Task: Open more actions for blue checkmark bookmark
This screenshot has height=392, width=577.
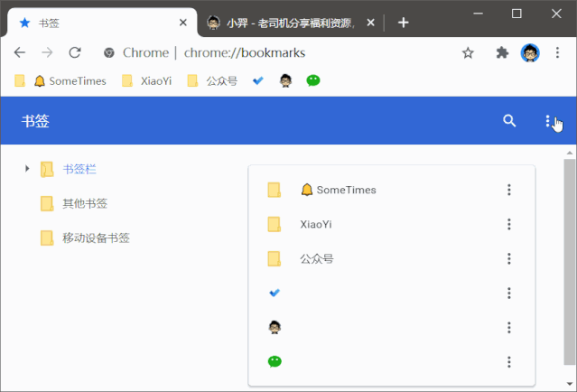Action: point(509,293)
